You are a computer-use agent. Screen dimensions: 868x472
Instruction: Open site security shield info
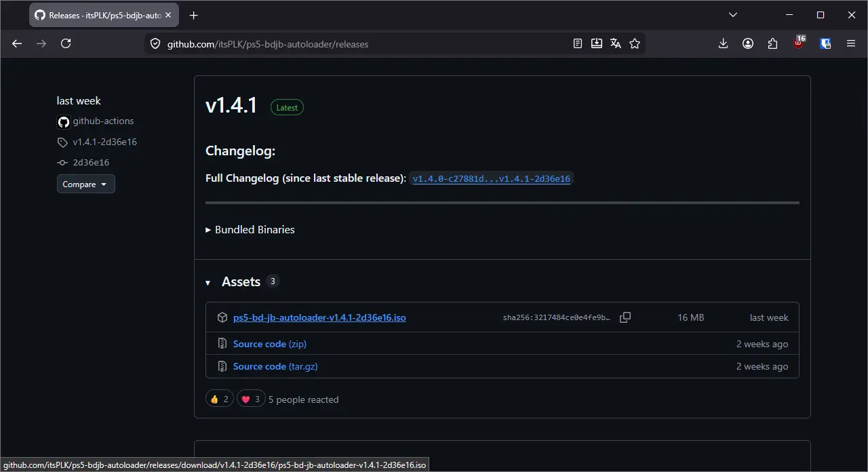(x=155, y=43)
